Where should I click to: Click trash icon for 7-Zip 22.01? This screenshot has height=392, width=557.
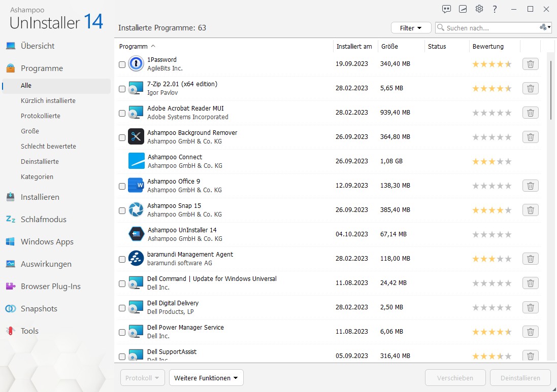tap(531, 88)
